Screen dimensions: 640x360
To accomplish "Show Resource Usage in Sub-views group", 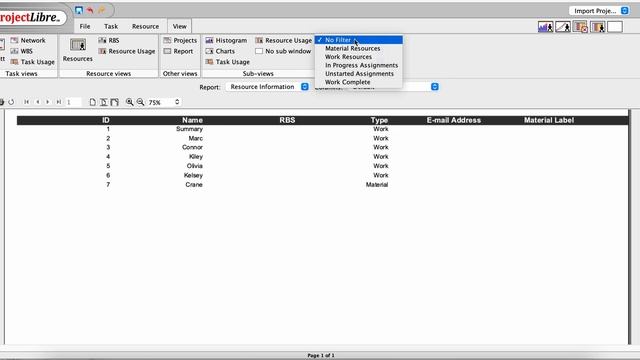I will pyautogui.click(x=283, y=40).
